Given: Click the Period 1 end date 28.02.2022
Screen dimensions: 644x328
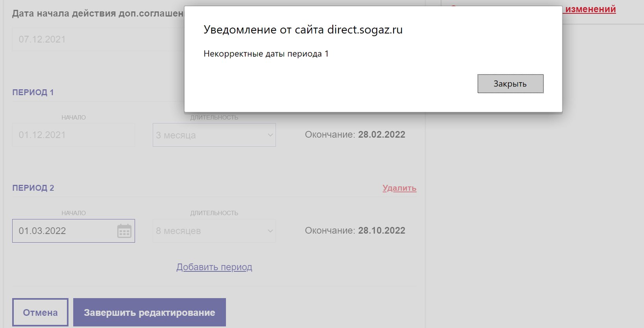Looking at the screenshot, I should click(x=381, y=135).
